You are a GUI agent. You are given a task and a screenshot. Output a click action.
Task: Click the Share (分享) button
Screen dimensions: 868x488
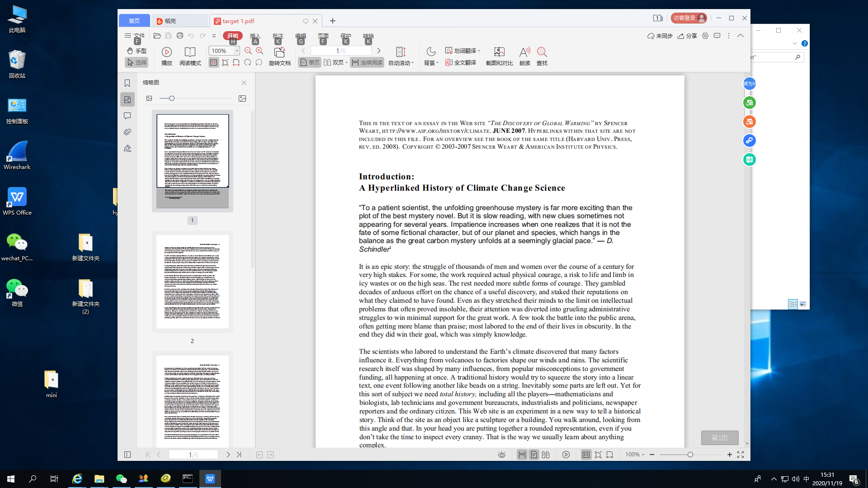pyautogui.click(x=687, y=36)
